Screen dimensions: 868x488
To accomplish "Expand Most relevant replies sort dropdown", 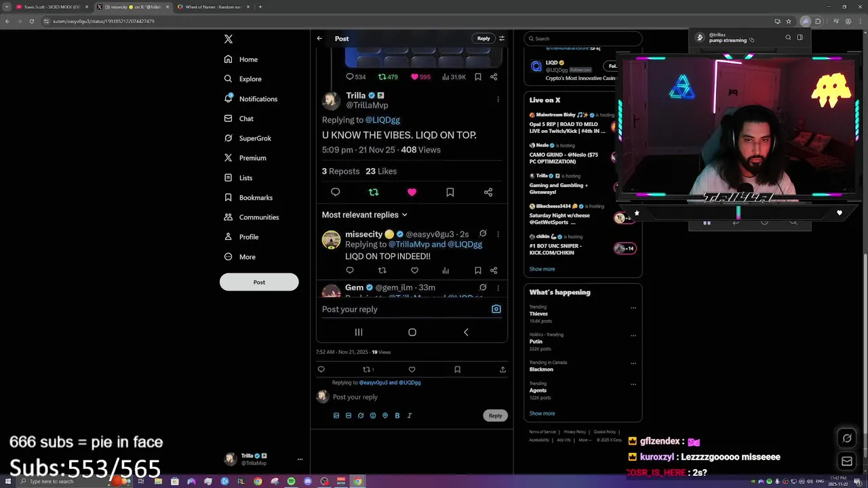I will coord(365,215).
